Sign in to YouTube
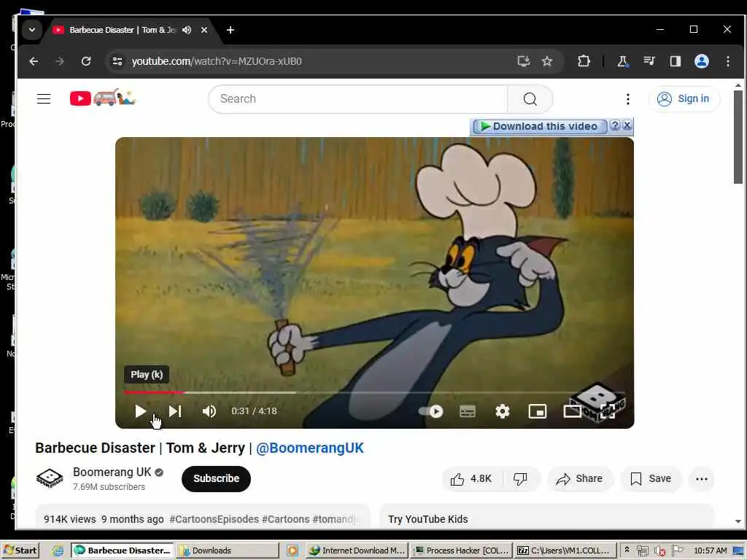The width and height of the screenshot is (747, 560). point(684,99)
